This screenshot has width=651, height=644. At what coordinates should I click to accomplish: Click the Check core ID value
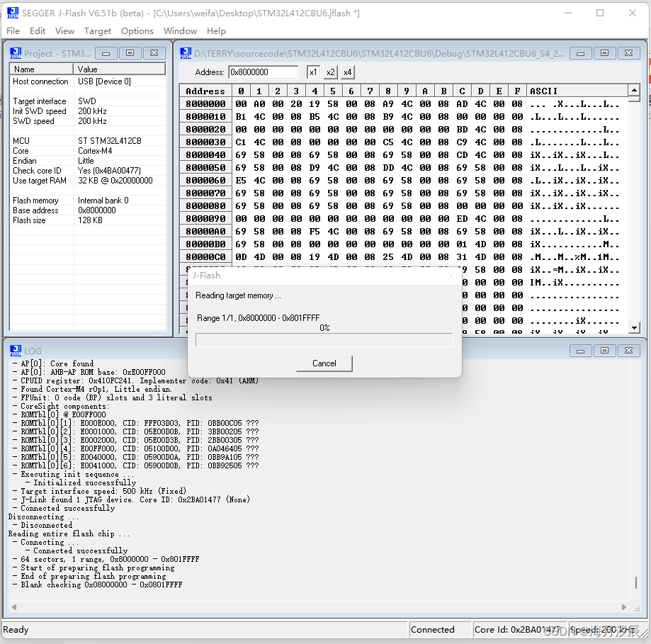tap(109, 171)
